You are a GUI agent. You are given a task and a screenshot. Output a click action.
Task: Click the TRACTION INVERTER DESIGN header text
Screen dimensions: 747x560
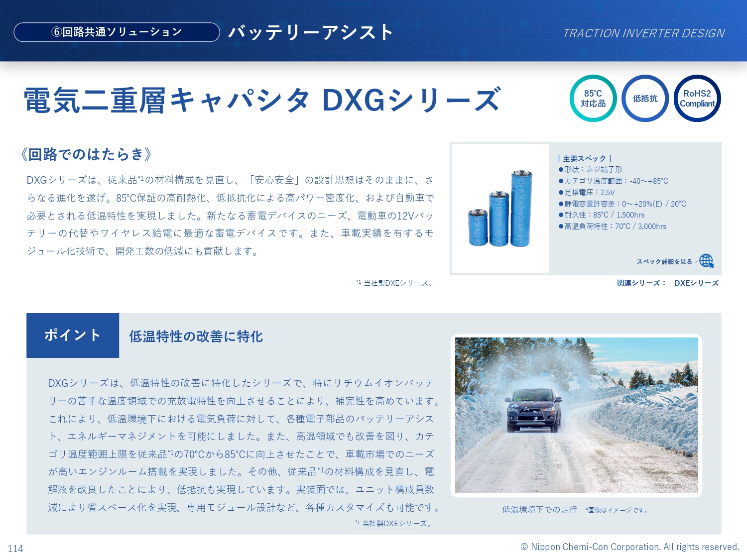[x=643, y=33]
